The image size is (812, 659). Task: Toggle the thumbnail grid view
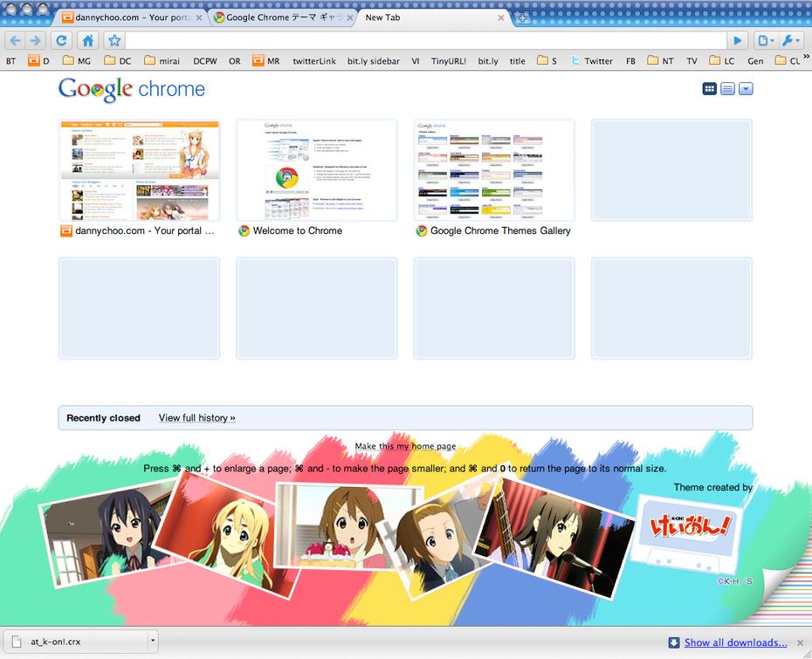(x=710, y=89)
